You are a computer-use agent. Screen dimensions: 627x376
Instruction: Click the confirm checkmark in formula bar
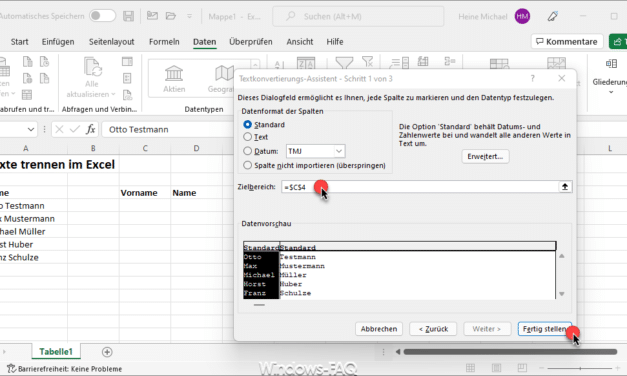coord(75,129)
